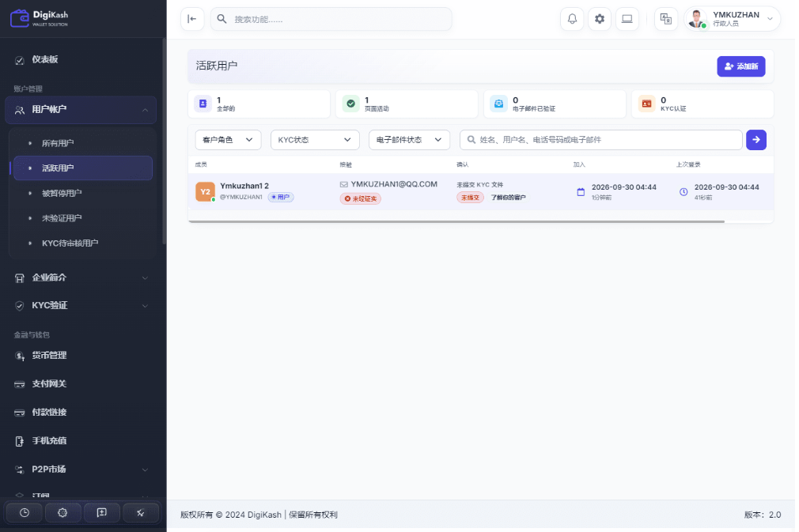799x532 pixels.
Task: Select 被暂停用户 in sidebar
Action: tap(62, 194)
